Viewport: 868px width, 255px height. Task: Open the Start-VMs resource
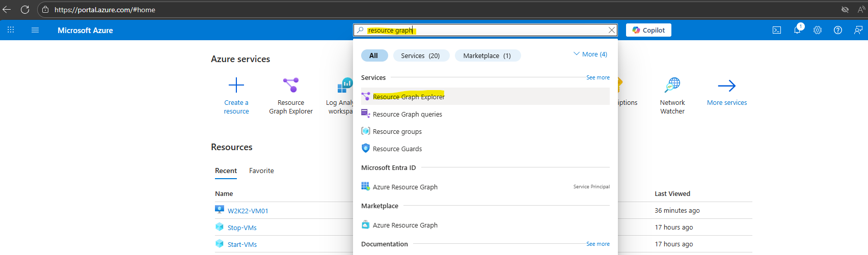point(242,244)
